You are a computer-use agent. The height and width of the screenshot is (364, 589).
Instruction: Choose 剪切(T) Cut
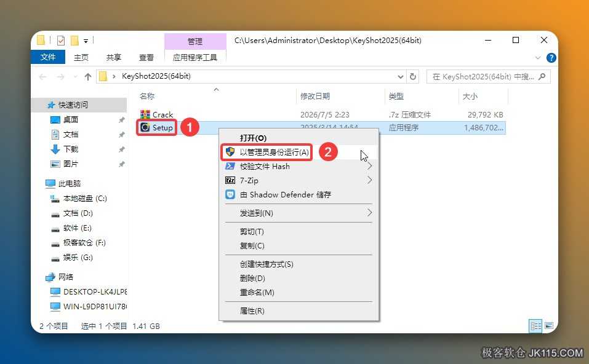pos(299,232)
